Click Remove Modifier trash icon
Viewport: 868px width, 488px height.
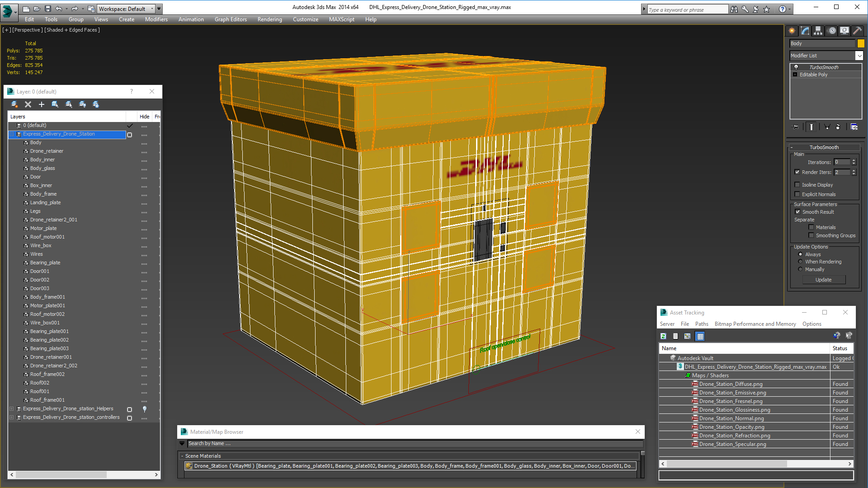[838, 127]
